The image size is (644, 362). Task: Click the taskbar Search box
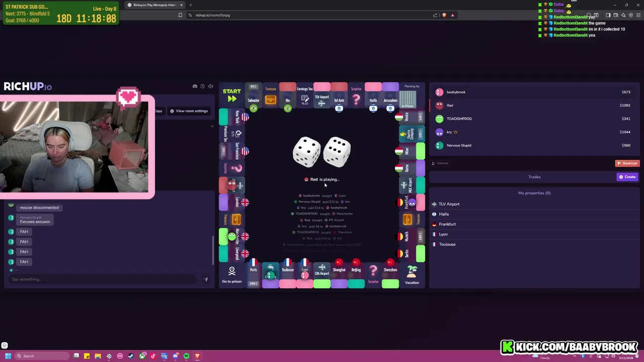point(42,356)
